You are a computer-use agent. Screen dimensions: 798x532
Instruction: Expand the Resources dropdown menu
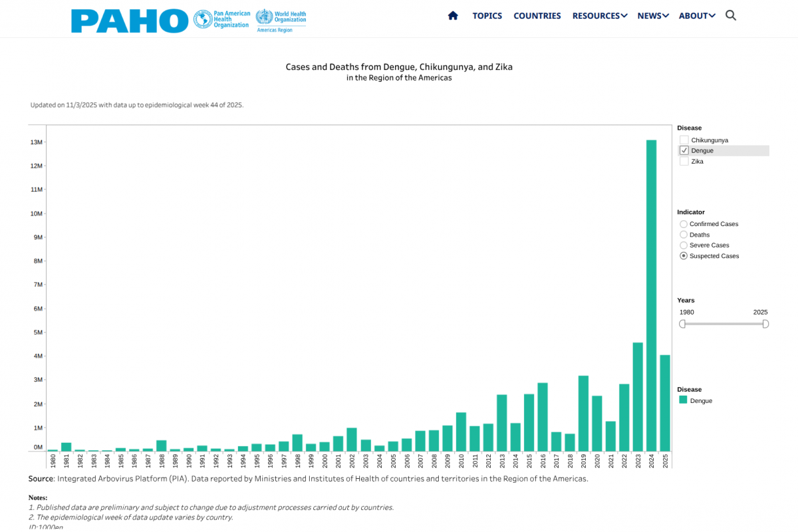[x=599, y=16]
